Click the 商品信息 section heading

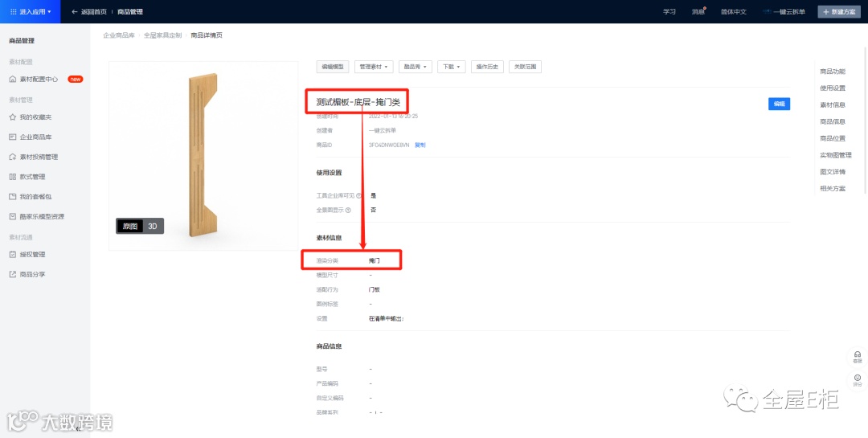coord(329,346)
